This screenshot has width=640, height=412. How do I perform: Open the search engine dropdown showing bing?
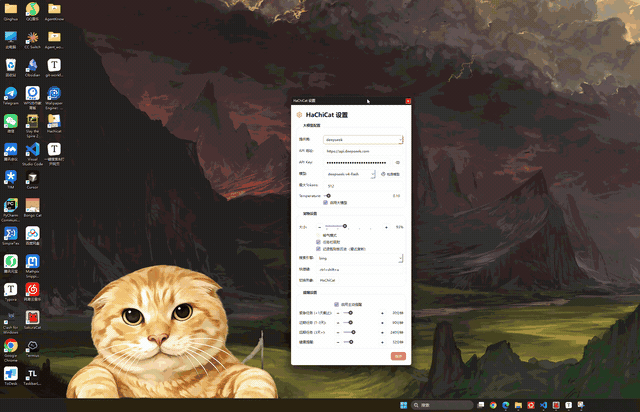pos(360,258)
